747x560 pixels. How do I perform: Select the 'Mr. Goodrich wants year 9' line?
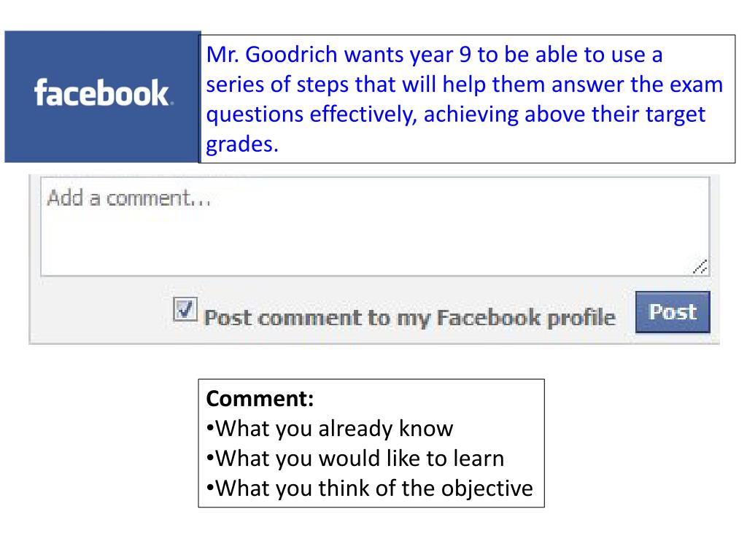point(434,54)
